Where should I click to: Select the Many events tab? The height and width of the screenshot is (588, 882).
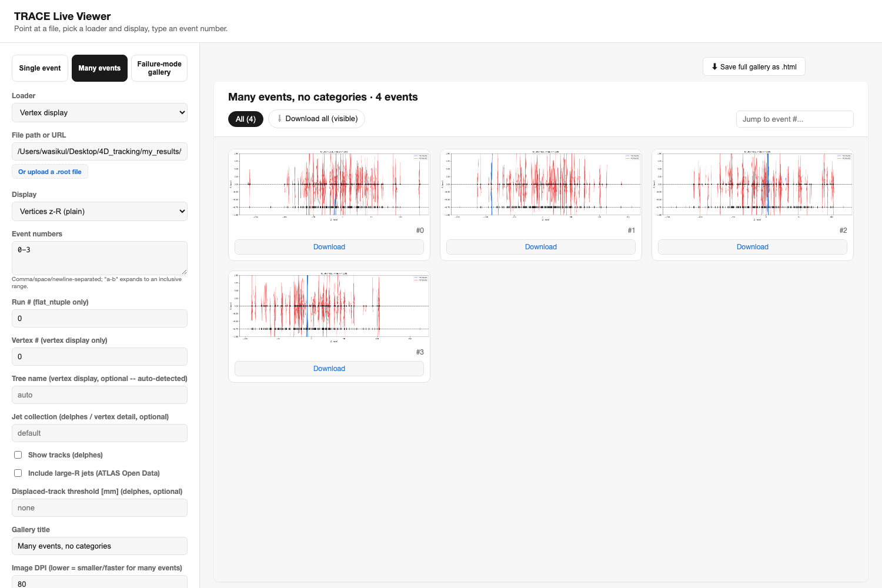[x=99, y=68]
